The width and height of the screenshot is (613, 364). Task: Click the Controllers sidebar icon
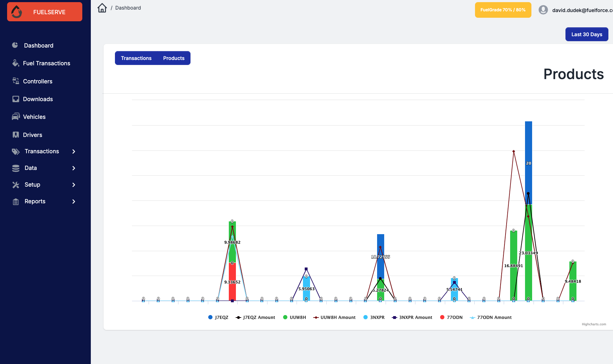tap(15, 81)
